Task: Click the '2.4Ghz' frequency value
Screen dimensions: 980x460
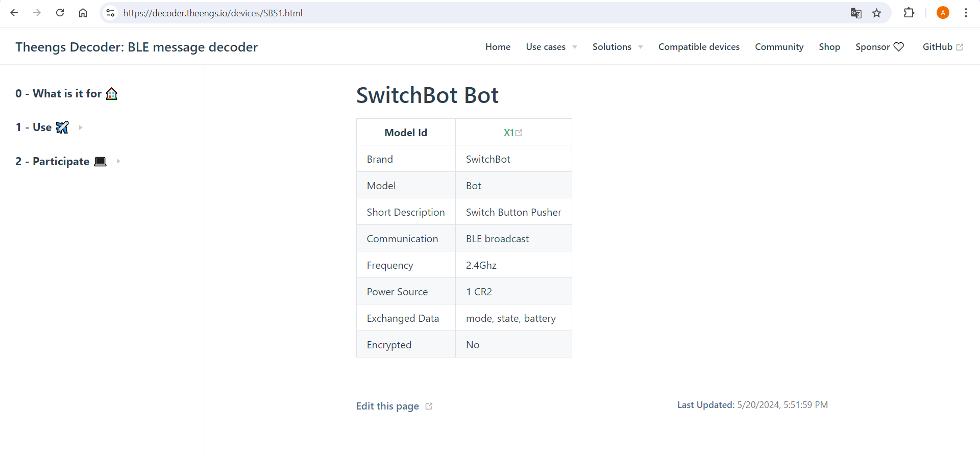Action: 481,265
